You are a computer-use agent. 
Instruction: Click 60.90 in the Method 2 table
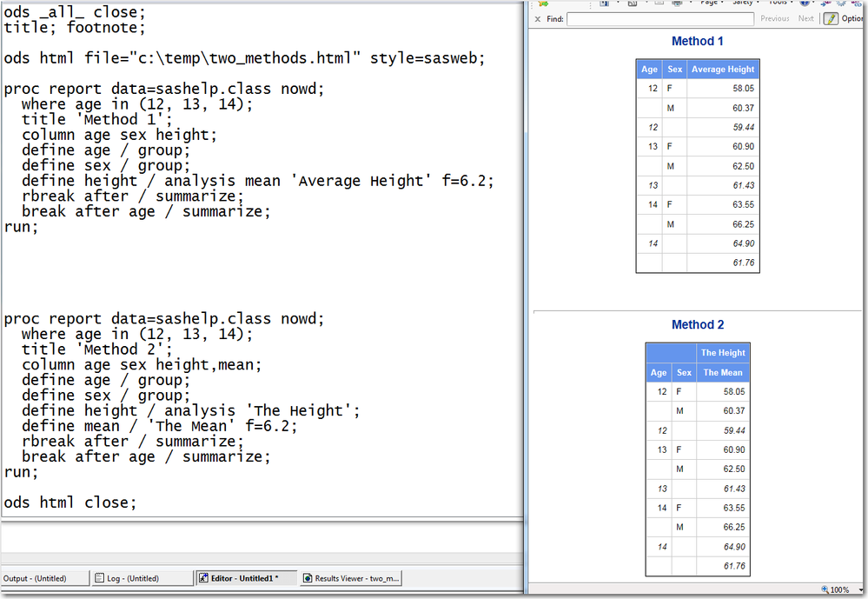point(733,450)
